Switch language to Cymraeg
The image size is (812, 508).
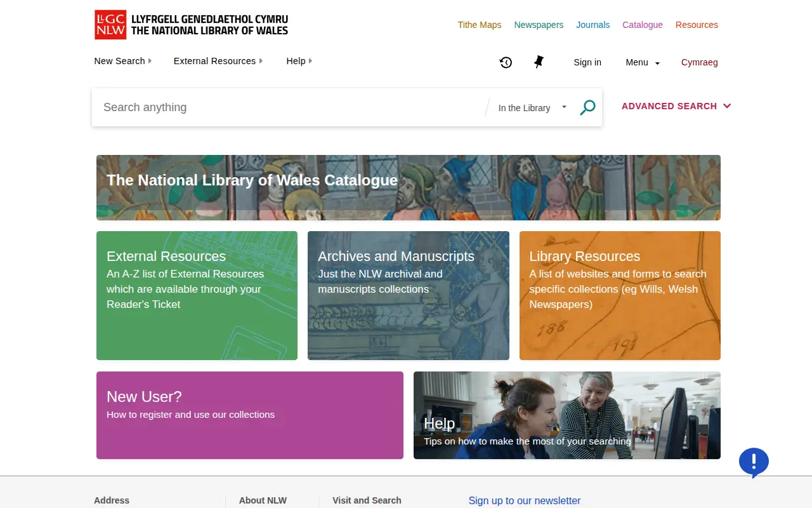[700, 62]
